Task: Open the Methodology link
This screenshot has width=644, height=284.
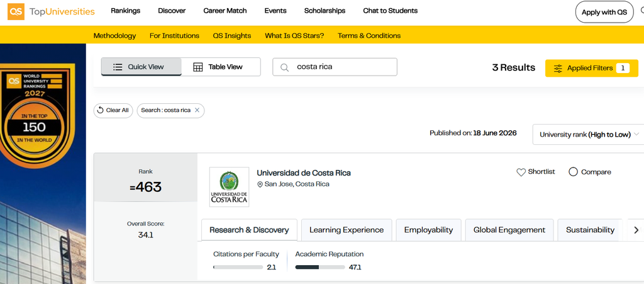Action: [x=114, y=36]
